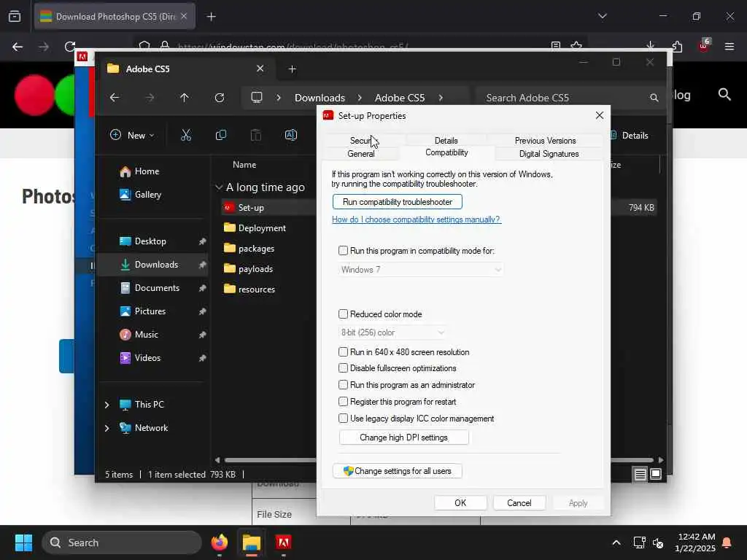Screen dimensions: 747x560
Task: Click Change settings for all users
Action: point(398,471)
